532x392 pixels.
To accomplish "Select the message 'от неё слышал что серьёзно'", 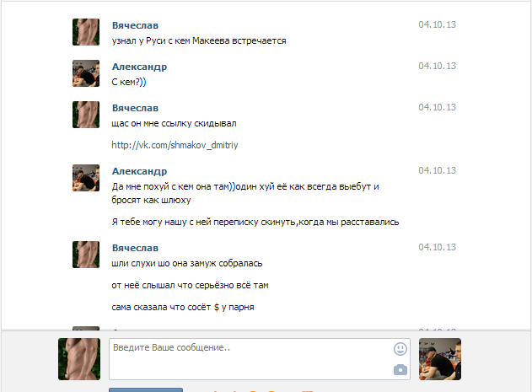I will coord(190,286).
